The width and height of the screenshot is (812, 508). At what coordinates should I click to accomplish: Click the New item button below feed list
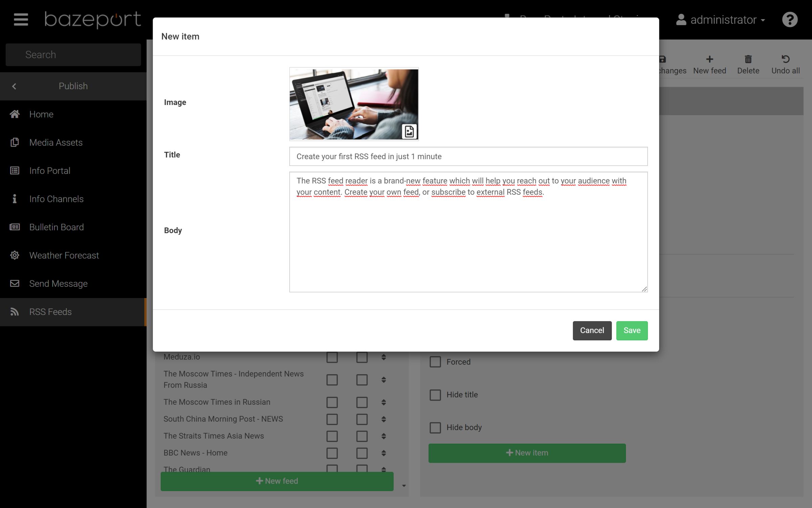coord(527,452)
